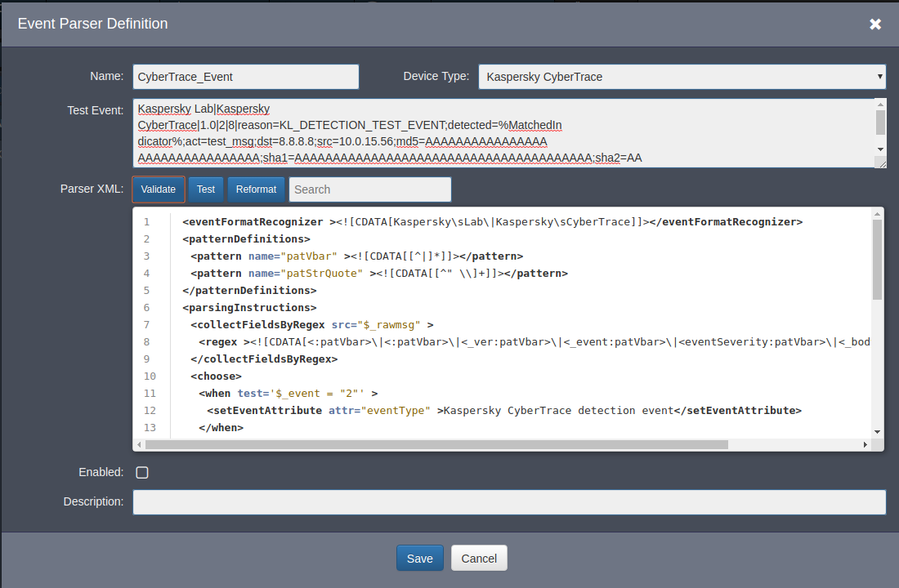Click the Test button to test the parser

[x=205, y=189]
